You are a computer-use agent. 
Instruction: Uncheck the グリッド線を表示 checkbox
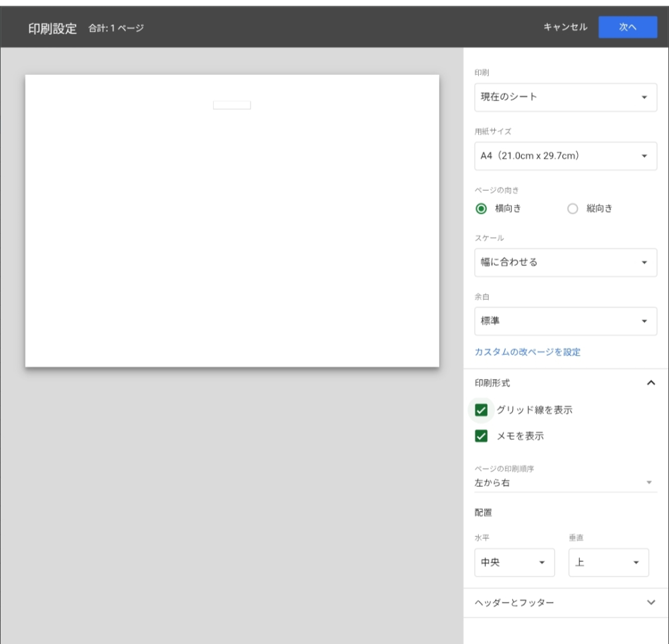481,410
